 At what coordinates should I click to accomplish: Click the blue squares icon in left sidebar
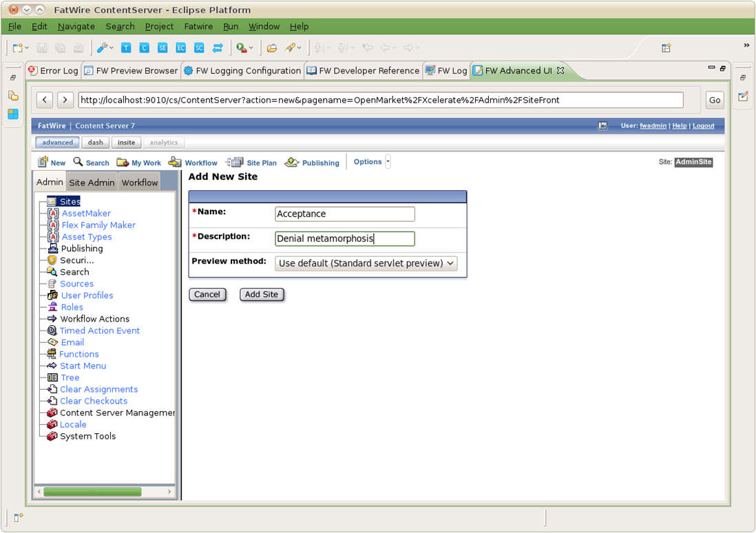(x=13, y=114)
